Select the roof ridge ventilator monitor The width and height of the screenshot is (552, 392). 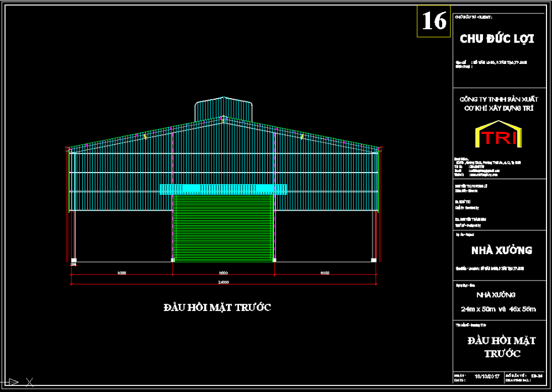(224, 109)
